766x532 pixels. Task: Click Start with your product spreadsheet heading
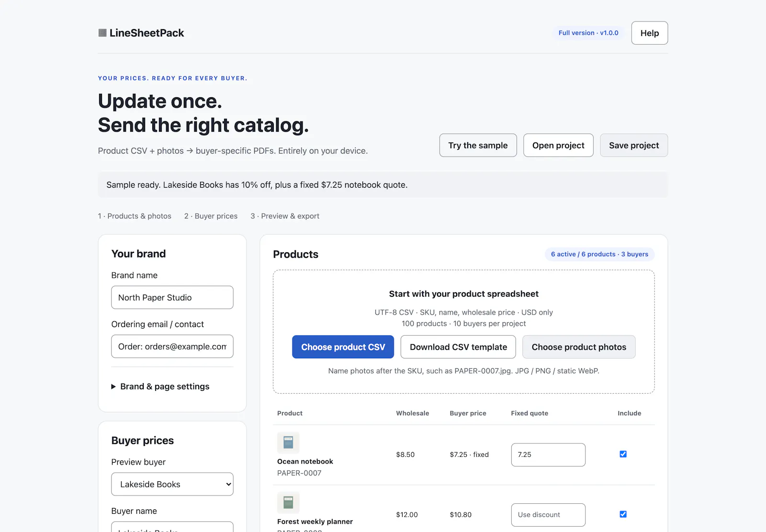coord(463,294)
